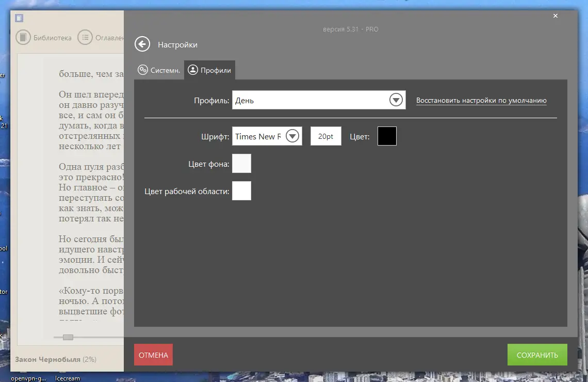This screenshot has height=382, width=588.
Task: Click the версия 5.31 - PRO text
Action: pyautogui.click(x=351, y=29)
